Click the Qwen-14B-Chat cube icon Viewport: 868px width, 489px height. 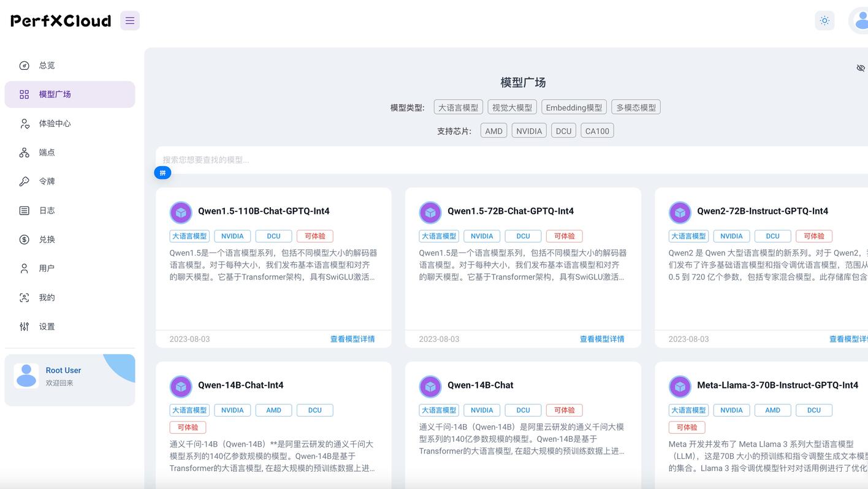pyautogui.click(x=430, y=387)
